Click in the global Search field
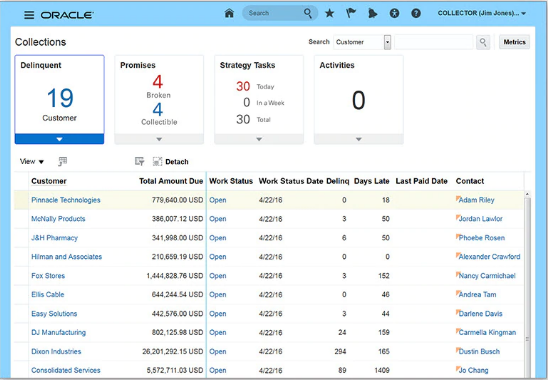 (273, 13)
